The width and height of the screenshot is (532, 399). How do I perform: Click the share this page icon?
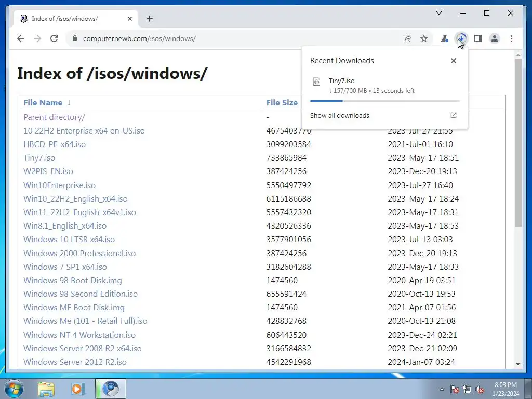coord(407,38)
